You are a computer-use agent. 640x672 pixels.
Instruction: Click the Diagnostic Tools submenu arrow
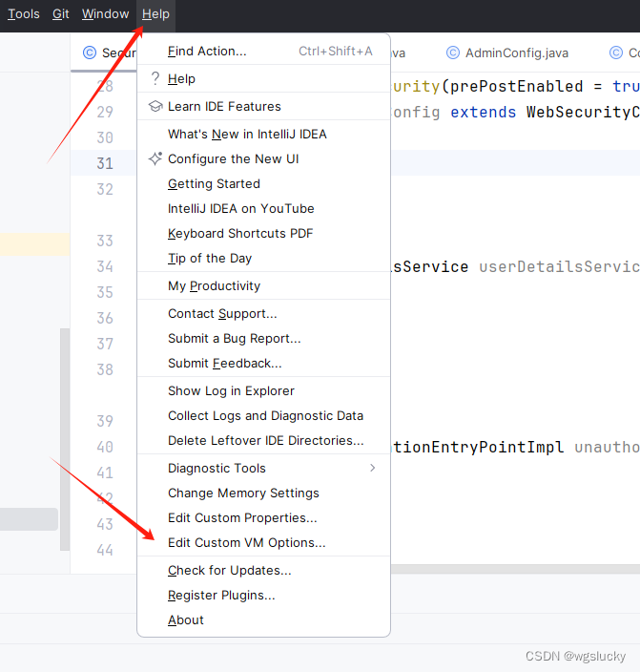point(373,468)
